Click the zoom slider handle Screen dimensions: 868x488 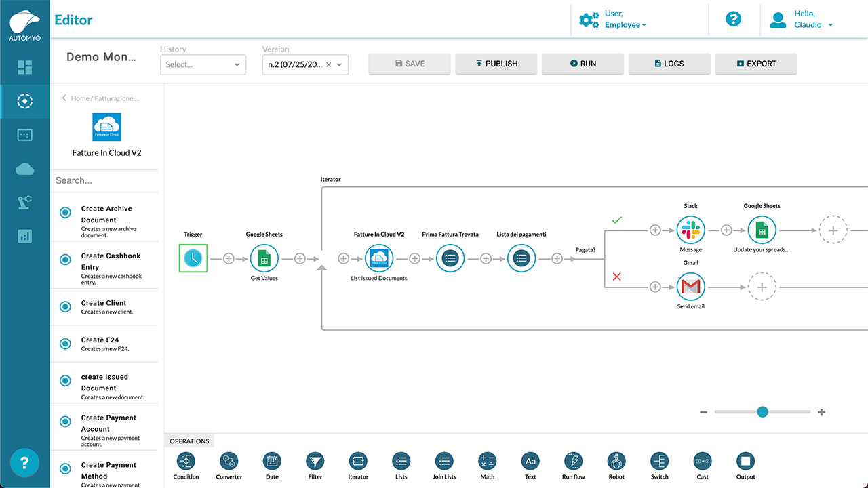point(762,411)
